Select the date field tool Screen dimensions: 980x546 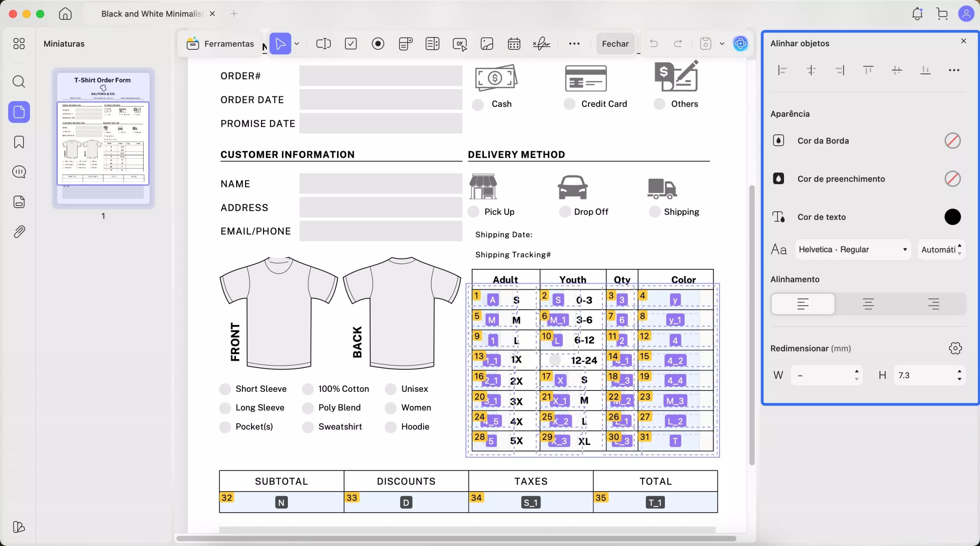[x=514, y=44]
